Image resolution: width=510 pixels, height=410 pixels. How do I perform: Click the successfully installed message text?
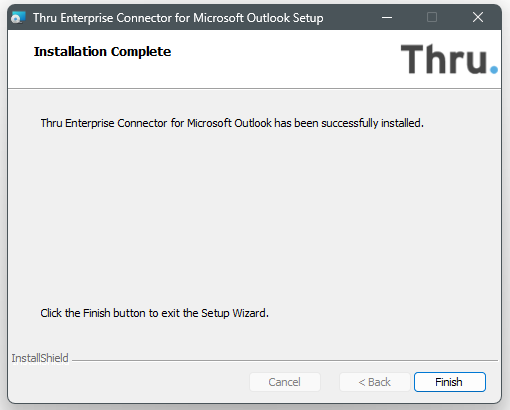tap(232, 123)
